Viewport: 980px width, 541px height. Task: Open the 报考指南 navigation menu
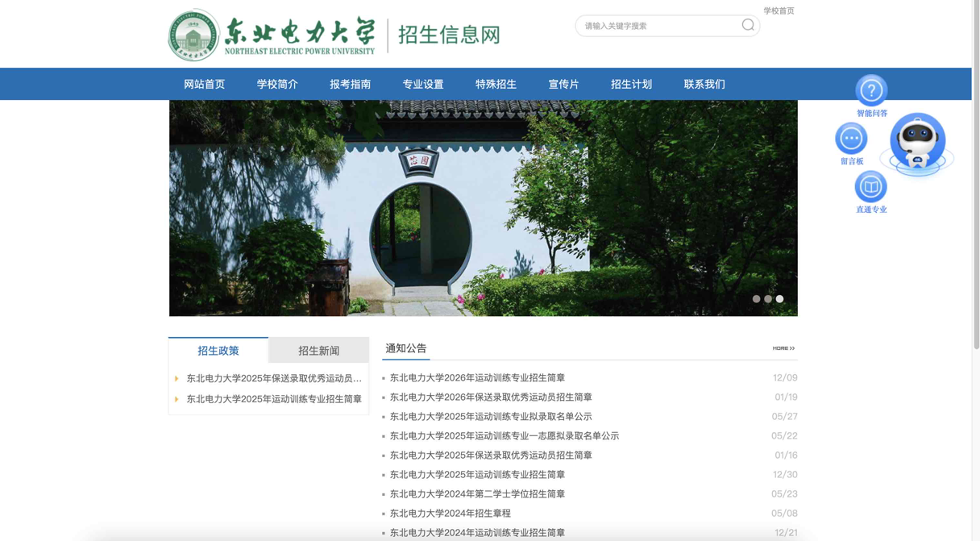(x=350, y=85)
